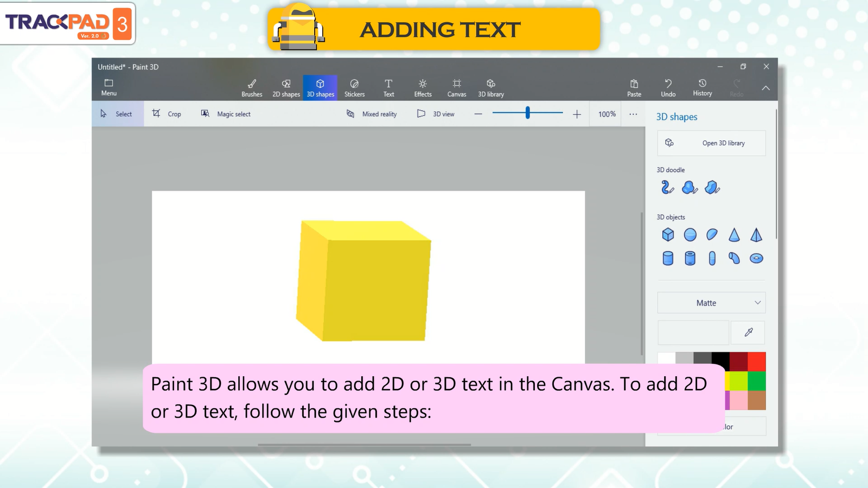This screenshot has width=868, height=488.
Task: Choose the Crop tool
Action: click(x=167, y=114)
